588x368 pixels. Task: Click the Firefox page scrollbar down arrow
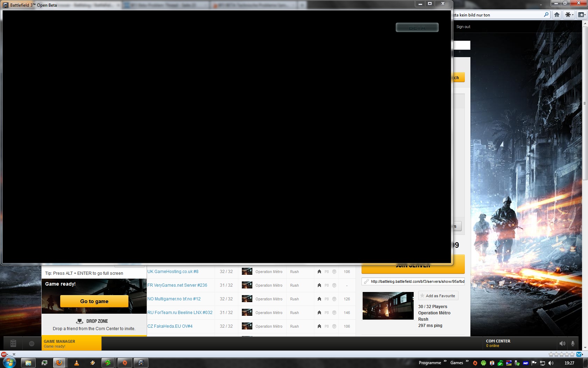click(x=584, y=348)
